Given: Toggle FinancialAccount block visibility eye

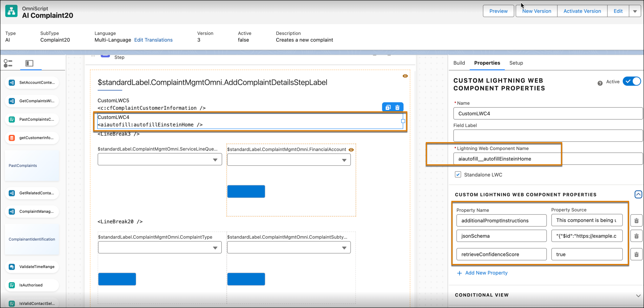Looking at the screenshot, I should click(351, 150).
